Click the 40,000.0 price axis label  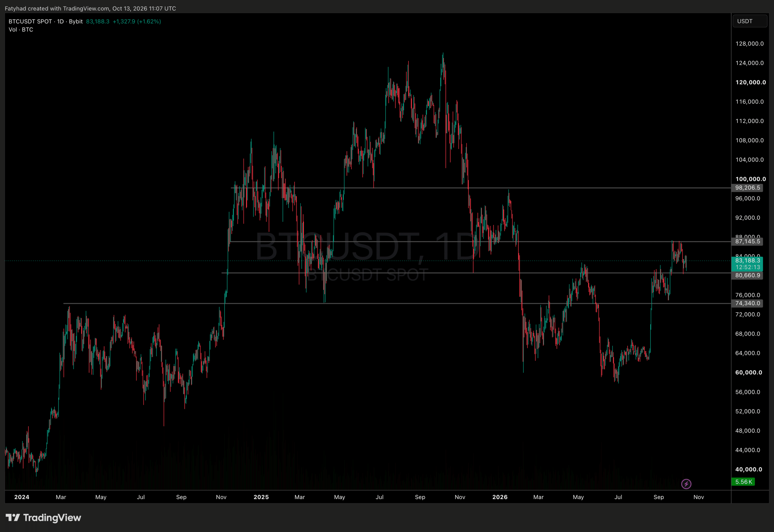(x=748, y=469)
